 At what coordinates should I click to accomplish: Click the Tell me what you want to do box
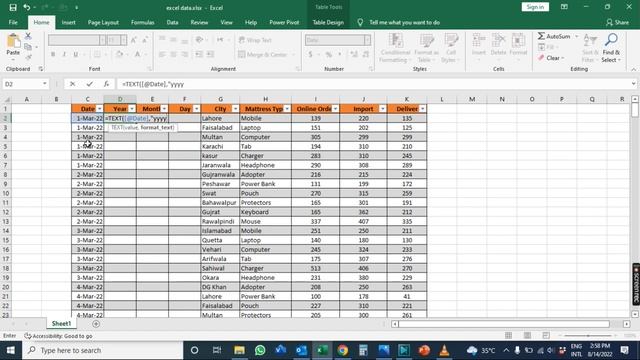click(x=404, y=22)
